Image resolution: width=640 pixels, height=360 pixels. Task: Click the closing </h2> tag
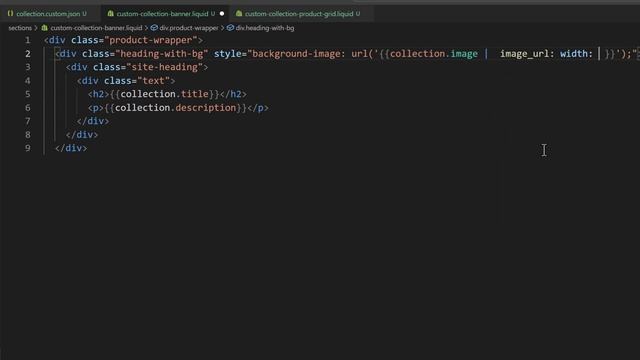click(233, 94)
